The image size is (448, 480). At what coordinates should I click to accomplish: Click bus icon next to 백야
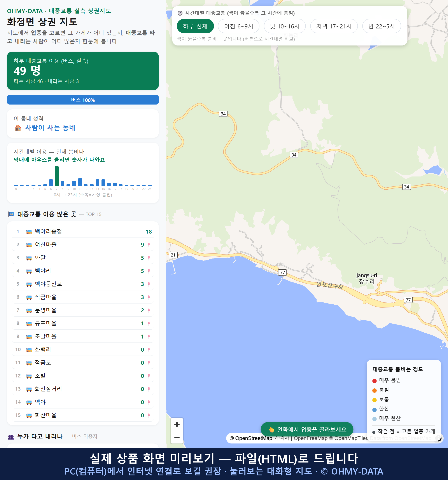[x=29, y=402]
